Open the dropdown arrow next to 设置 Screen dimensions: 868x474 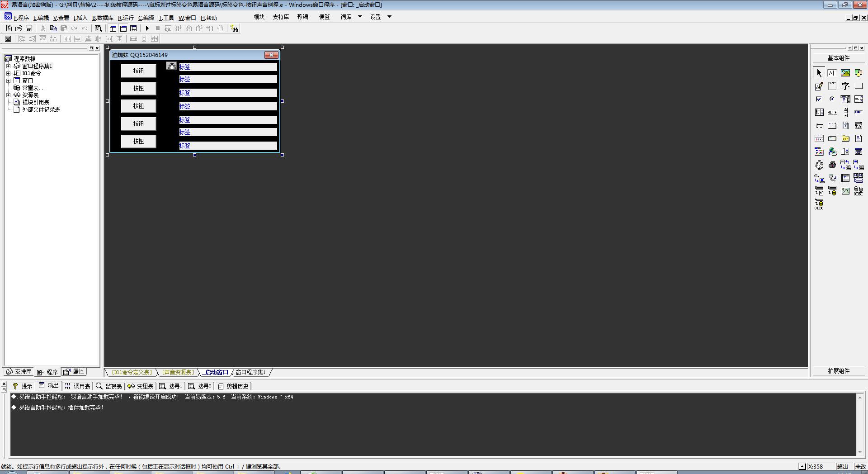coord(389,17)
